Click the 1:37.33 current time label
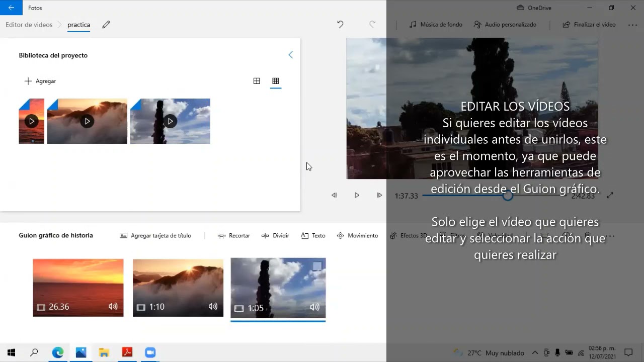 coord(407,196)
